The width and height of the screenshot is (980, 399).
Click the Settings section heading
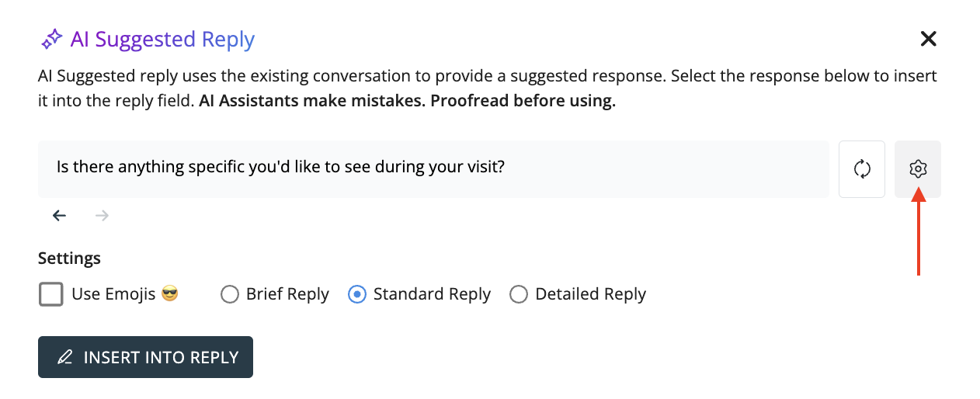coord(69,258)
